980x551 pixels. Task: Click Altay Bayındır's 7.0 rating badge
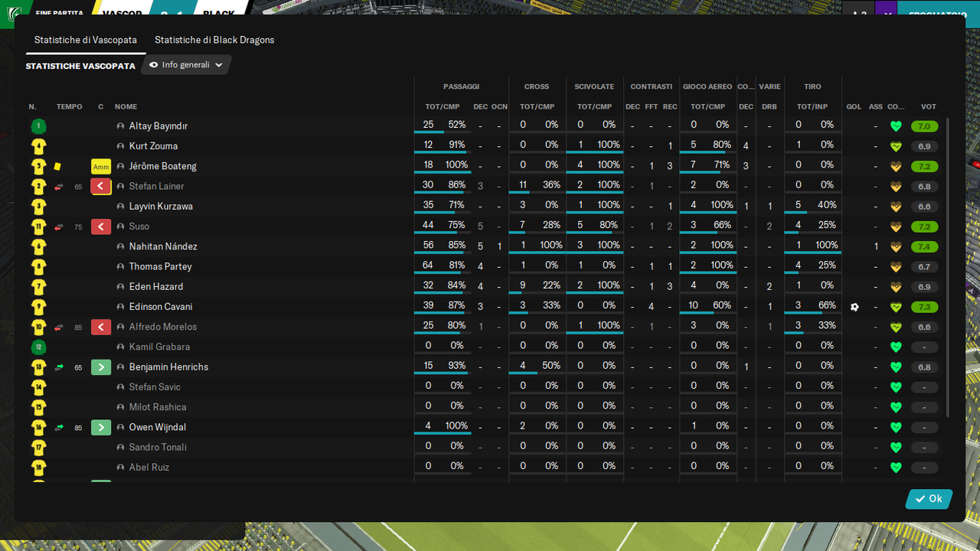click(924, 126)
